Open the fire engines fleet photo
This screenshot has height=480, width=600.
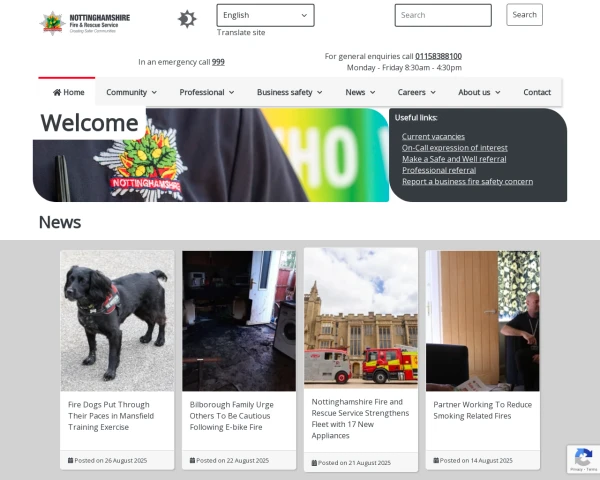361,318
